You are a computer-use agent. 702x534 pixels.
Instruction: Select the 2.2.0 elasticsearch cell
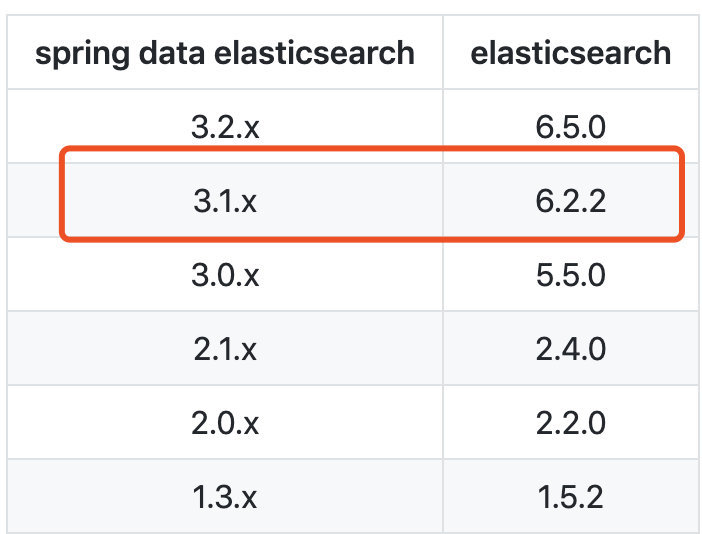coord(571,423)
